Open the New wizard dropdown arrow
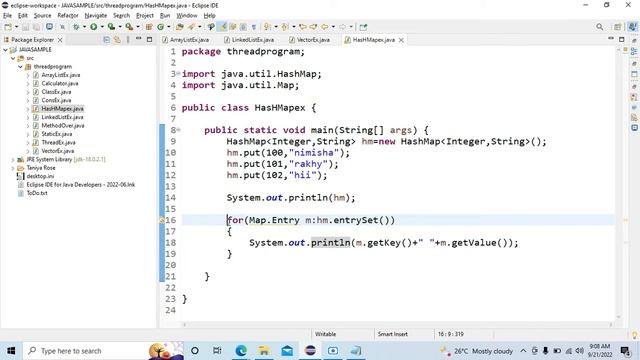Screen dimensions: 640x360 pos(16,27)
